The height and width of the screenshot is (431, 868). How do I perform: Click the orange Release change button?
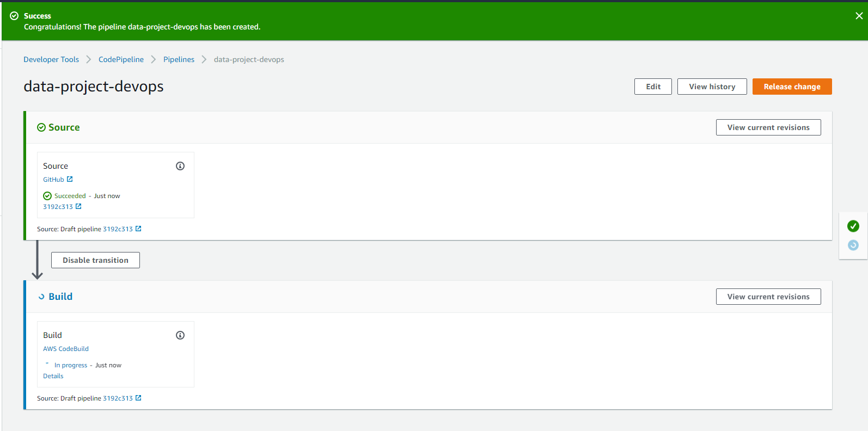792,87
